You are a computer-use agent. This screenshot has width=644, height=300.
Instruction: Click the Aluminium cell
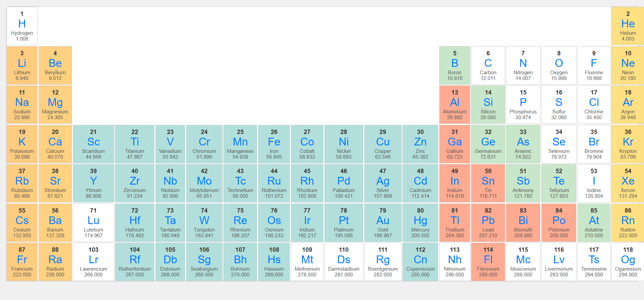point(454,105)
